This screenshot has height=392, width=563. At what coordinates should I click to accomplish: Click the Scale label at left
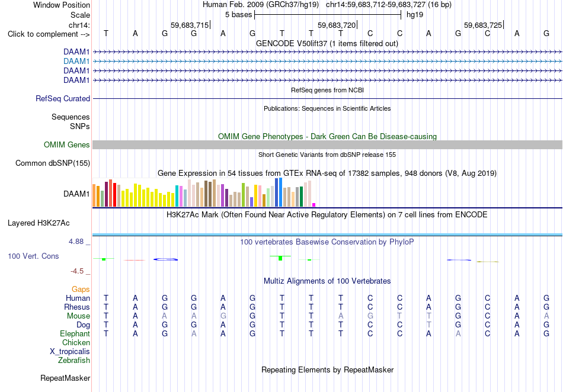point(81,15)
